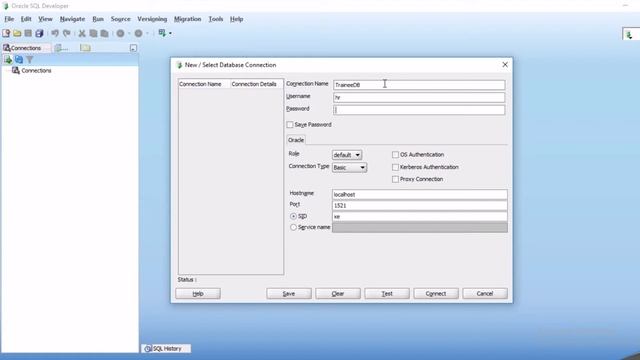
Task: Click the Test connection button
Action: pos(387,294)
